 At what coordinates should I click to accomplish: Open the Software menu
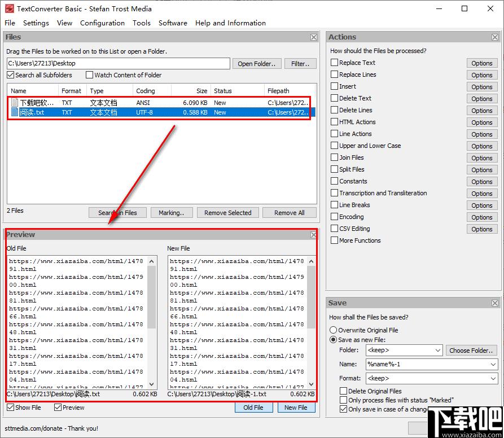coord(173,23)
